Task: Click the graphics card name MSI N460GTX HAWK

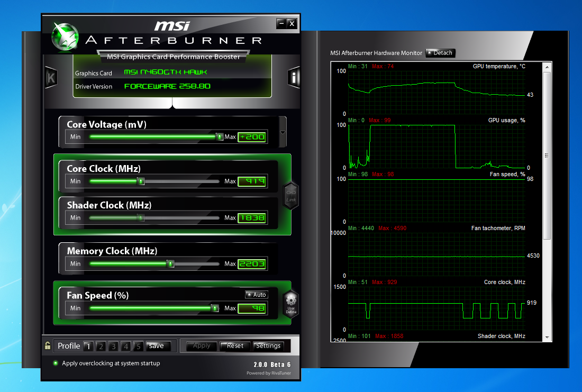Action: (x=166, y=72)
